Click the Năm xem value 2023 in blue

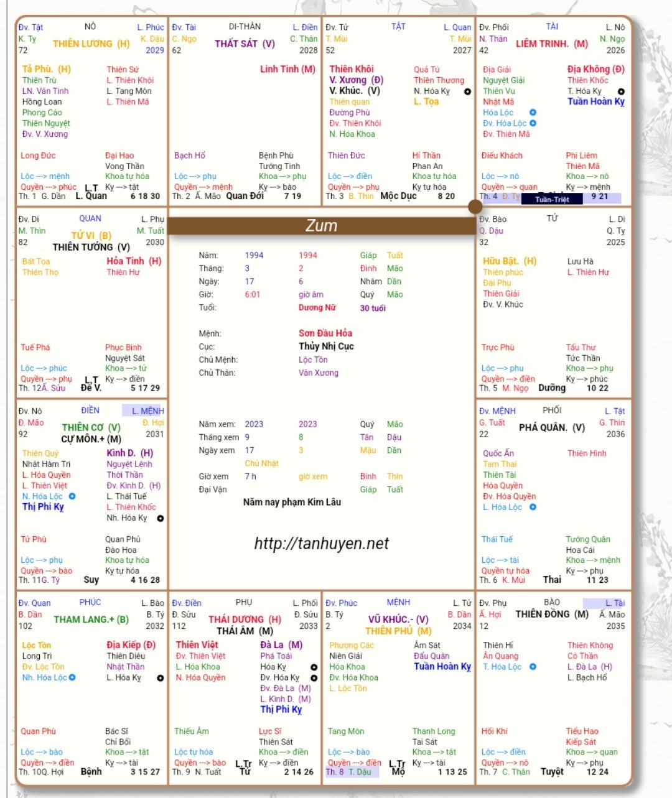point(254,424)
